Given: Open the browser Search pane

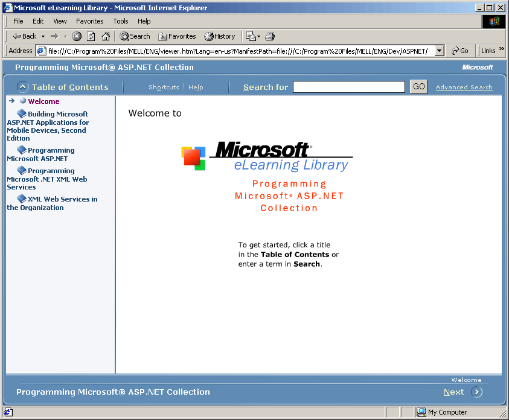Looking at the screenshot, I should (135, 36).
